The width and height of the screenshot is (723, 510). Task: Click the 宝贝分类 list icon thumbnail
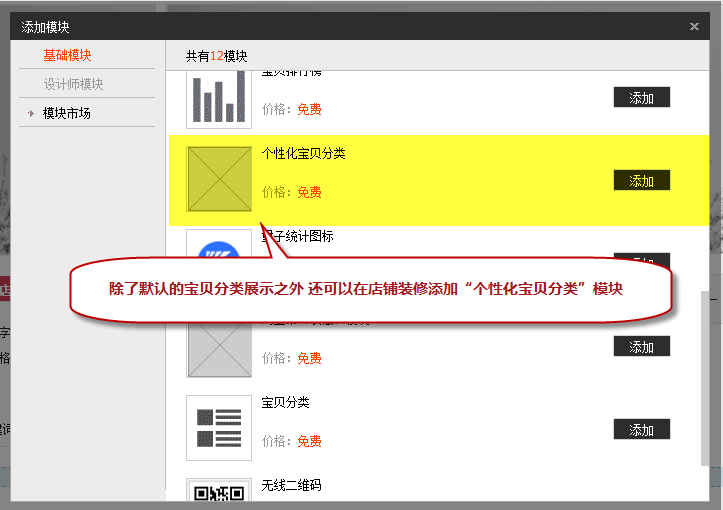point(219,428)
